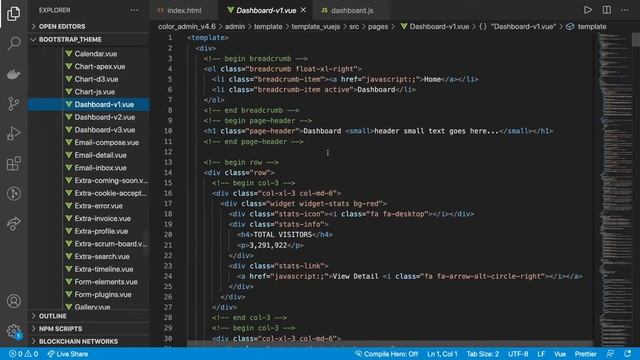Click the feedback icon in the status bar
Screen dimensions: 640x360
coord(610,354)
